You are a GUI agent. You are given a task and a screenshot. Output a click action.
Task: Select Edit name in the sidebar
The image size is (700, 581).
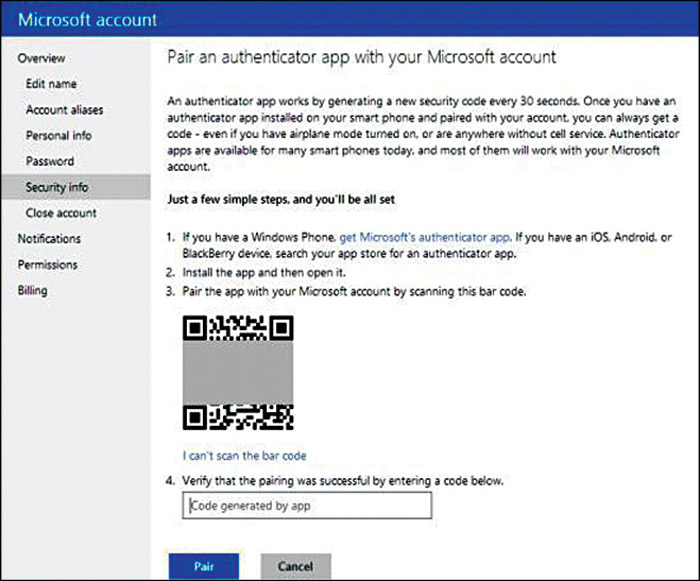(x=51, y=84)
